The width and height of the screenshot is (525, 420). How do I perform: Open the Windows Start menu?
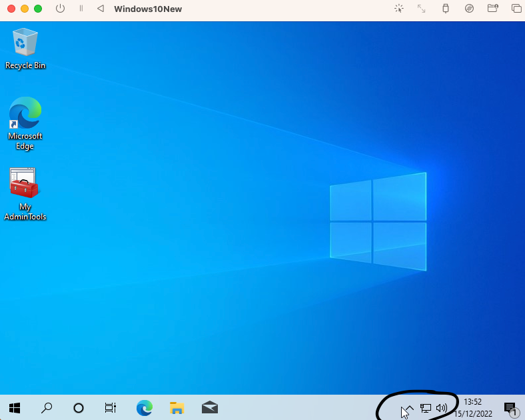click(x=15, y=408)
